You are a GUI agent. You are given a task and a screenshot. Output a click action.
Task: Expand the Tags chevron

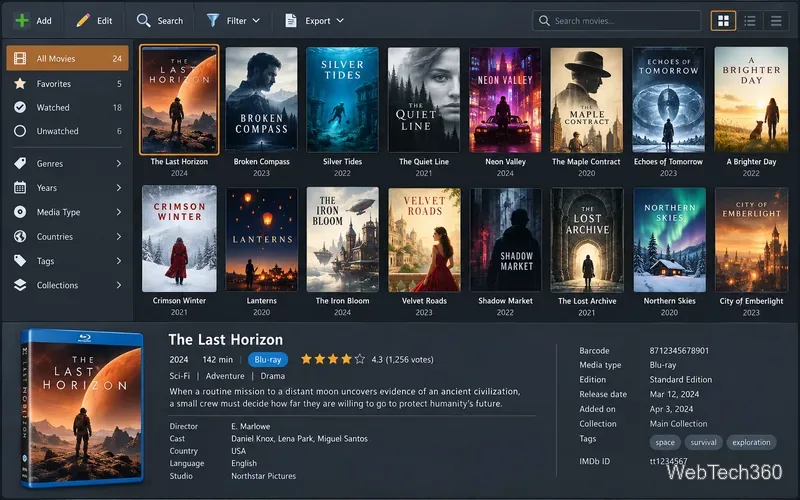click(x=118, y=261)
